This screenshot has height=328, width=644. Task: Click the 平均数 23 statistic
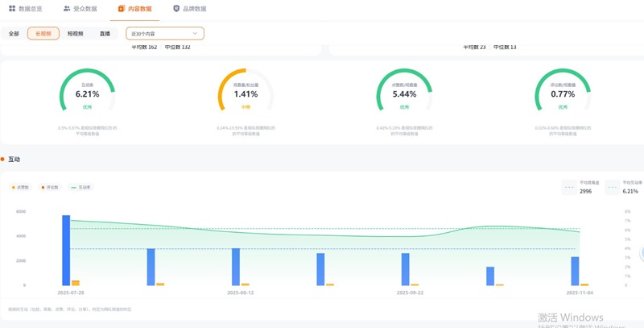(474, 48)
